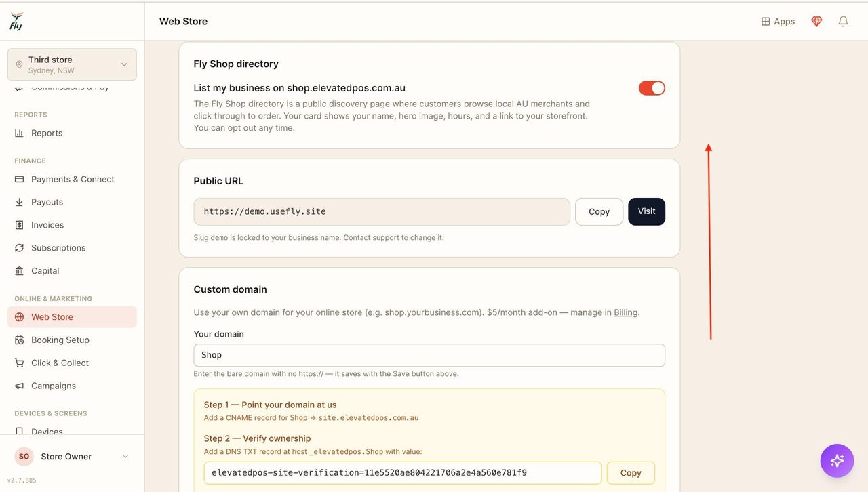Viewport: 868px width, 492px height.
Task: Follow the Billing link
Action: coord(625,312)
